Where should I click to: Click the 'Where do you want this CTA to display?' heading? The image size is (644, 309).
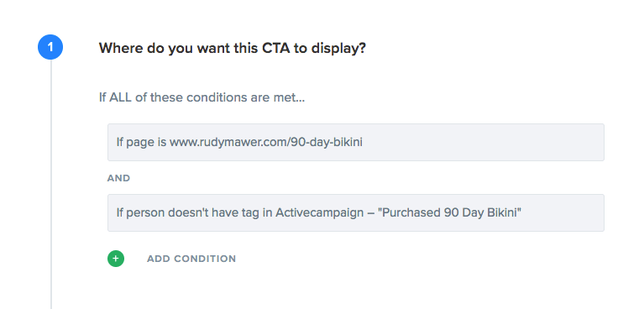233,49
